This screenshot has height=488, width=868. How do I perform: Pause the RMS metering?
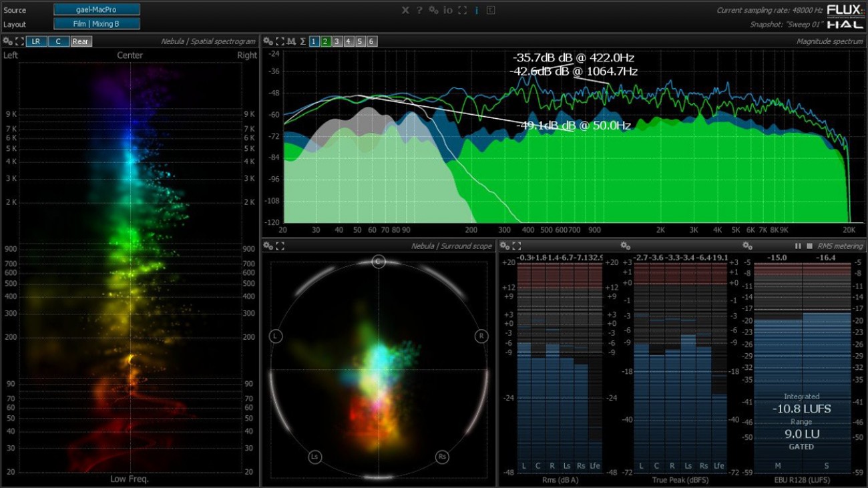coord(799,246)
